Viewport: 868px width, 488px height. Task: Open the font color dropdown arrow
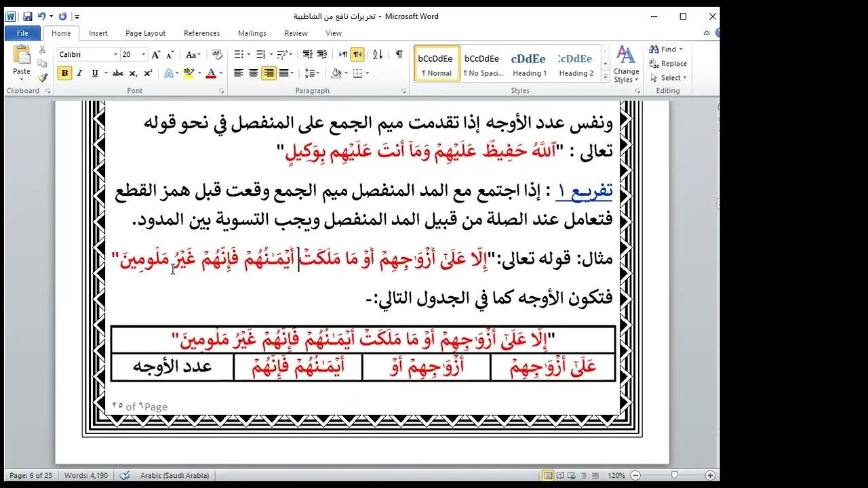point(221,73)
